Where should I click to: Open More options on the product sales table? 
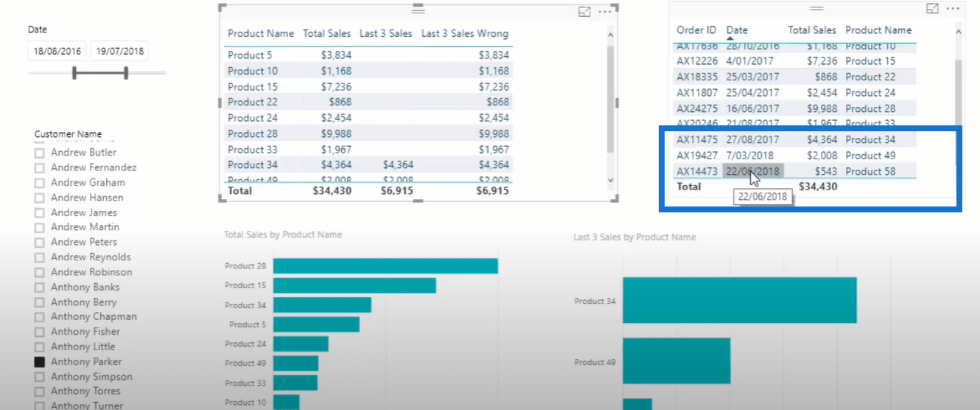click(x=605, y=12)
